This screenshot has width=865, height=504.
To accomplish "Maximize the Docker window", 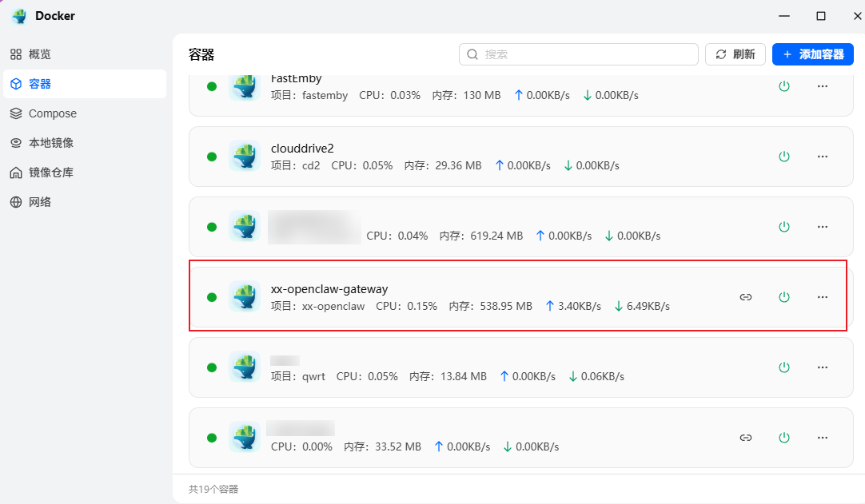I will [821, 16].
